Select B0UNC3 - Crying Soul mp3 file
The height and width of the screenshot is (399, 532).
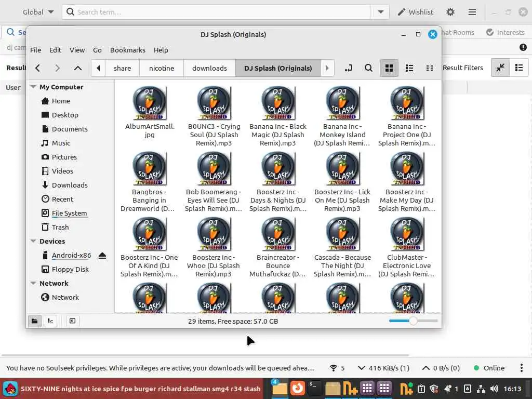click(214, 116)
